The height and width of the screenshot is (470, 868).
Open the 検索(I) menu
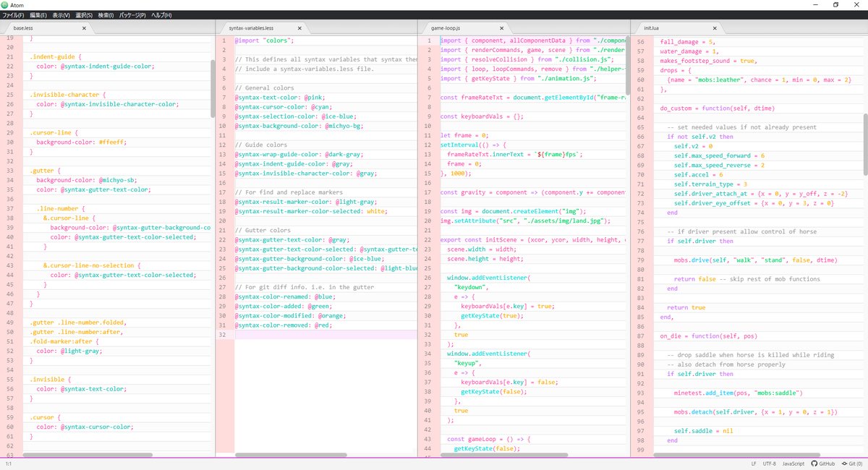point(105,15)
